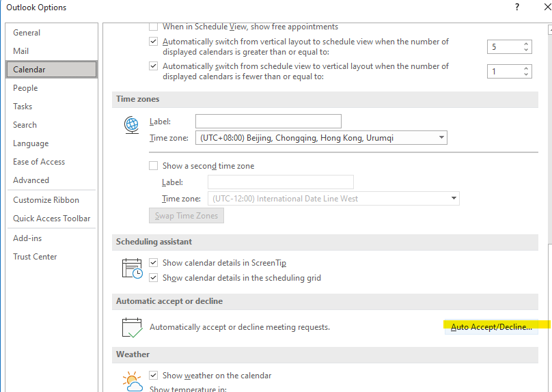The width and height of the screenshot is (552, 392).
Task: Select the Calendar options category
Action: pyautogui.click(x=52, y=70)
